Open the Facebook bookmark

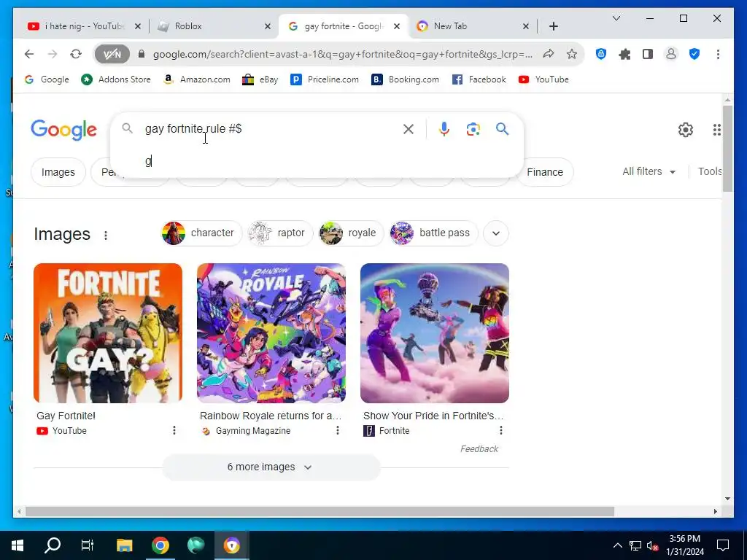tap(479, 79)
